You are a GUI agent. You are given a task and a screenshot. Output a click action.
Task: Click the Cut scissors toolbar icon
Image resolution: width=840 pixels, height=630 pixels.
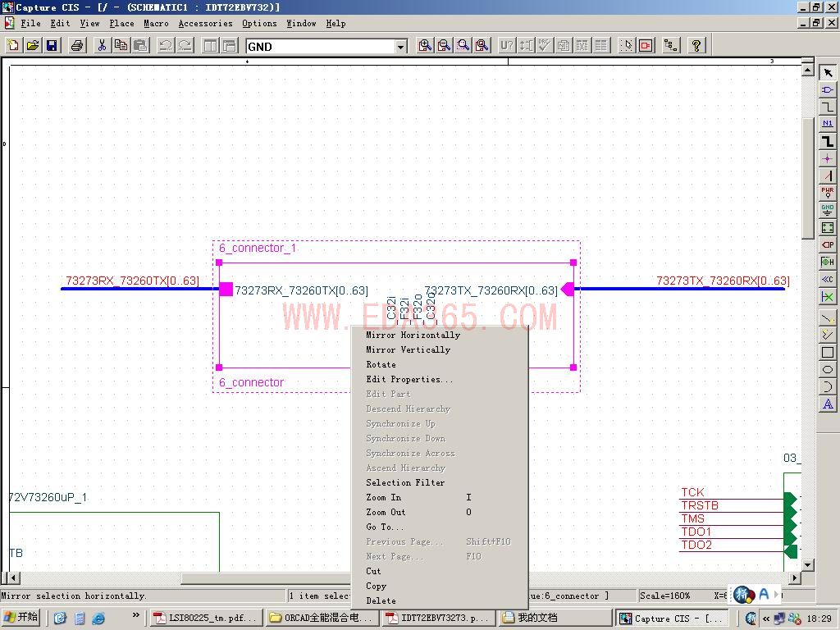pyautogui.click(x=102, y=46)
